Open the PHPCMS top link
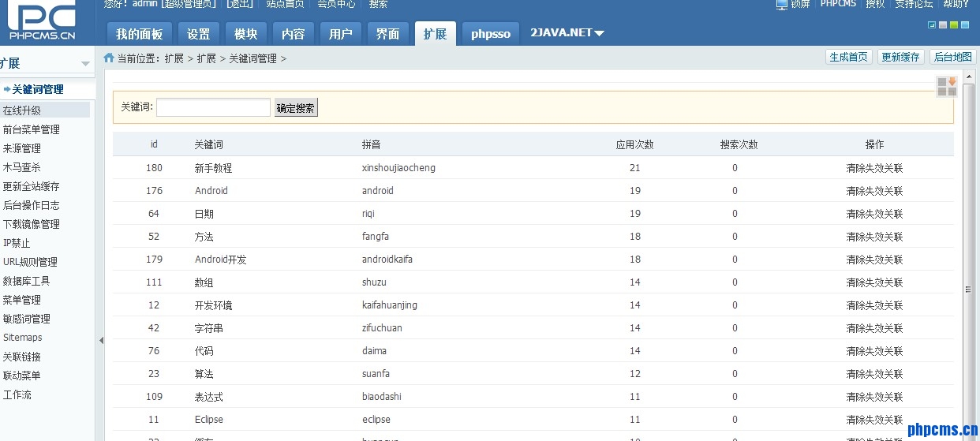Screen dimensions: 980x441 tap(839, 4)
